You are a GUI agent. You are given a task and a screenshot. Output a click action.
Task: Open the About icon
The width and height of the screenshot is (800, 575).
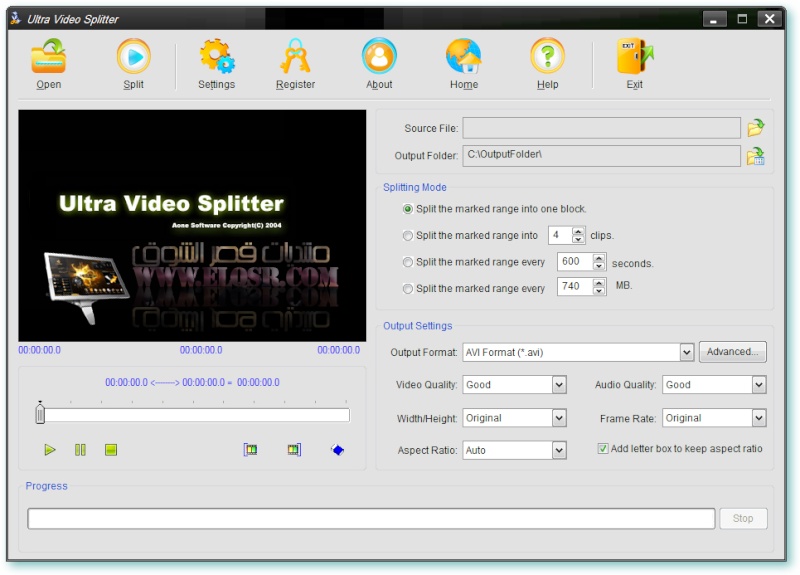click(379, 56)
